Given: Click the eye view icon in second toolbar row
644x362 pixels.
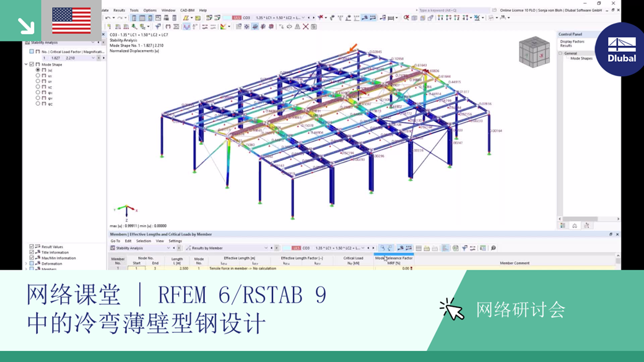Looking at the screenshot, I should [289, 27].
